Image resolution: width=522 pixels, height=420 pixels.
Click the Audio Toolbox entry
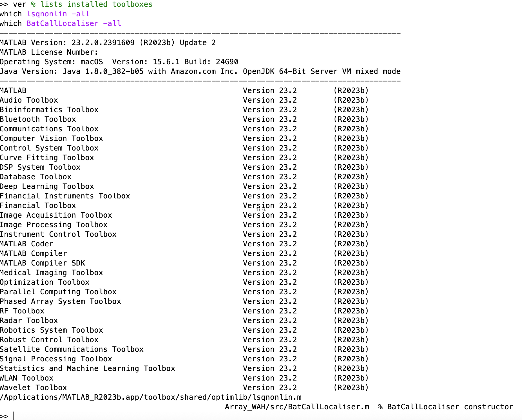pyautogui.click(x=29, y=100)
